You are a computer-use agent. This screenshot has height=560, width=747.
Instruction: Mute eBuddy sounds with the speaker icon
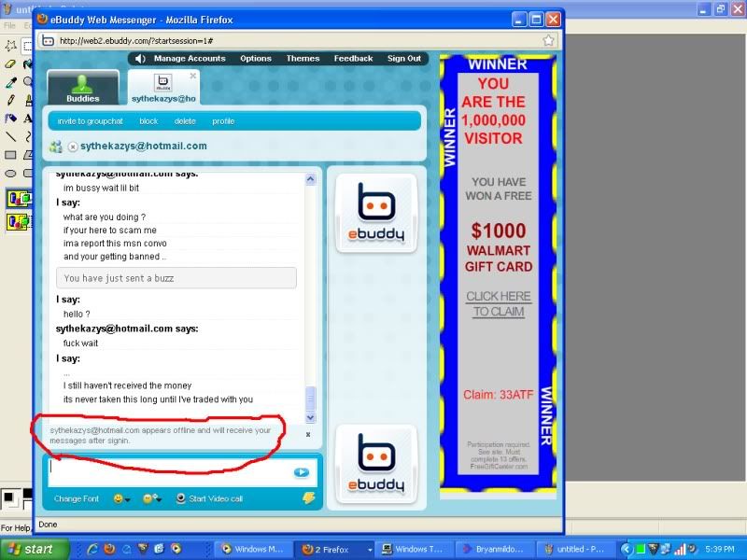pos(140,59)
